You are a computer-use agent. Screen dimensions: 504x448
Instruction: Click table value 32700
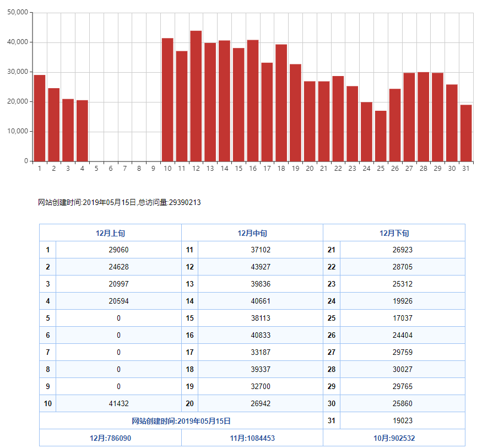coord(261,386)
